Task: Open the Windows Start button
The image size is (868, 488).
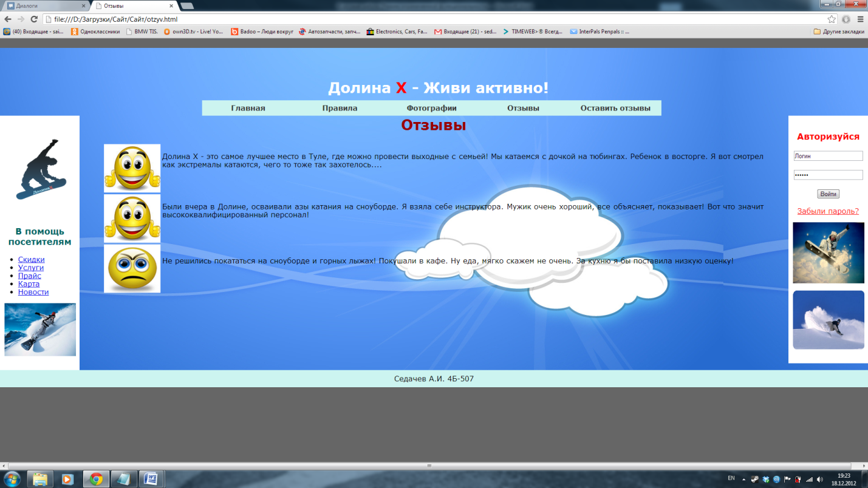Action: 12,479
